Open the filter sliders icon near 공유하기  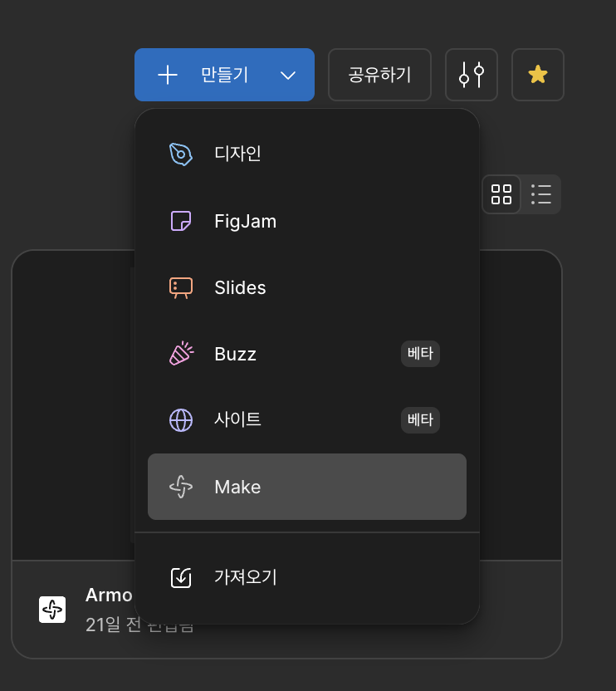click(472, 75)
